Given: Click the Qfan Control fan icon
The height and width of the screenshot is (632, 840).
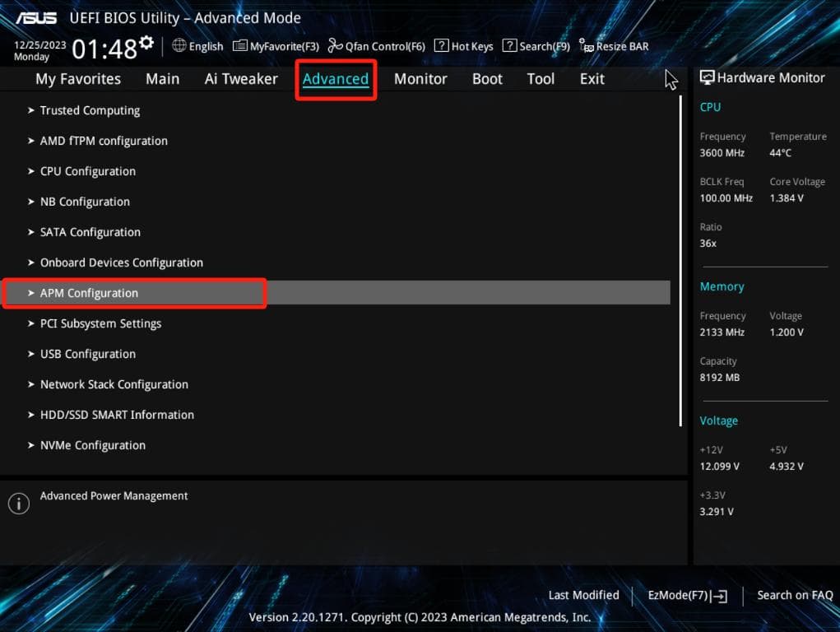Looking at the screenshot, I should click(x=336, y=45).
